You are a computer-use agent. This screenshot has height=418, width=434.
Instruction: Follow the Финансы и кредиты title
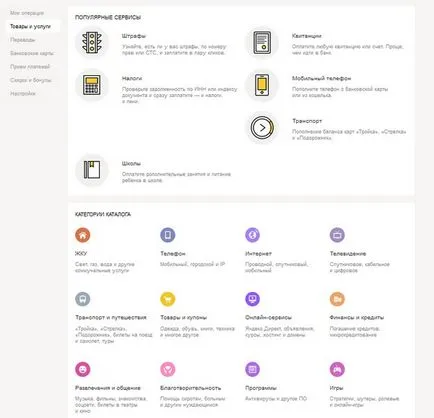pyautogui.click(x=357, y=317)
